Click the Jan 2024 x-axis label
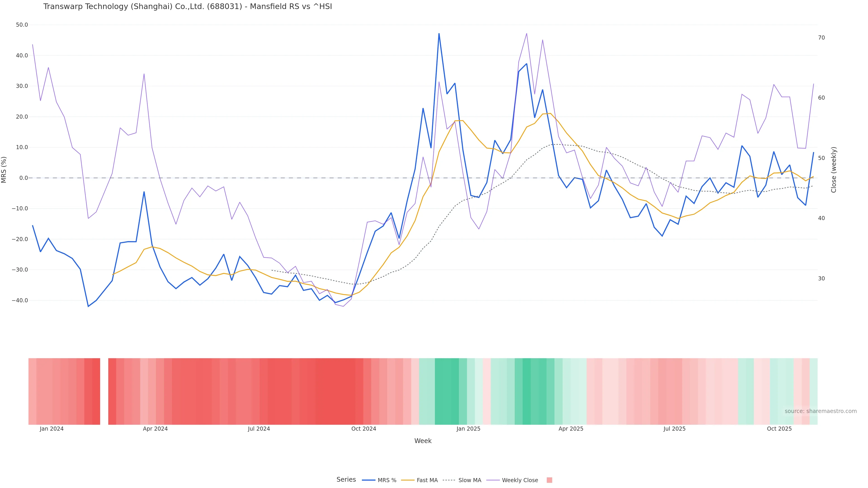 (52, 429)
